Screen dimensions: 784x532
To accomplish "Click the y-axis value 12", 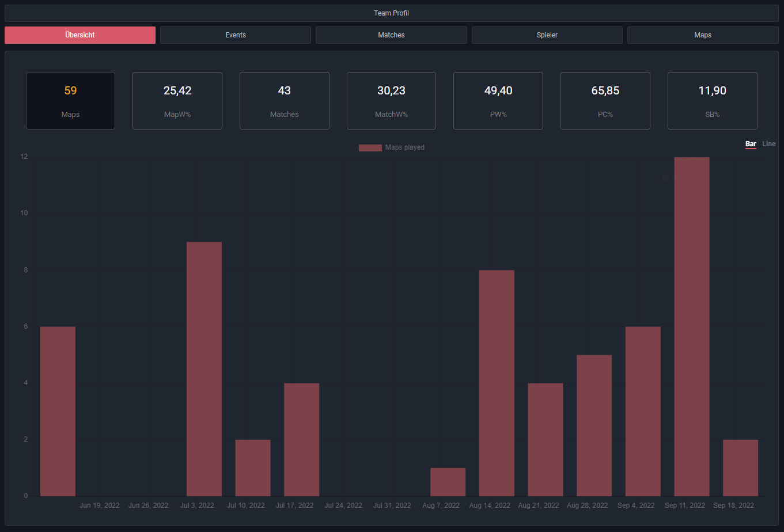I will coord(24,157).
